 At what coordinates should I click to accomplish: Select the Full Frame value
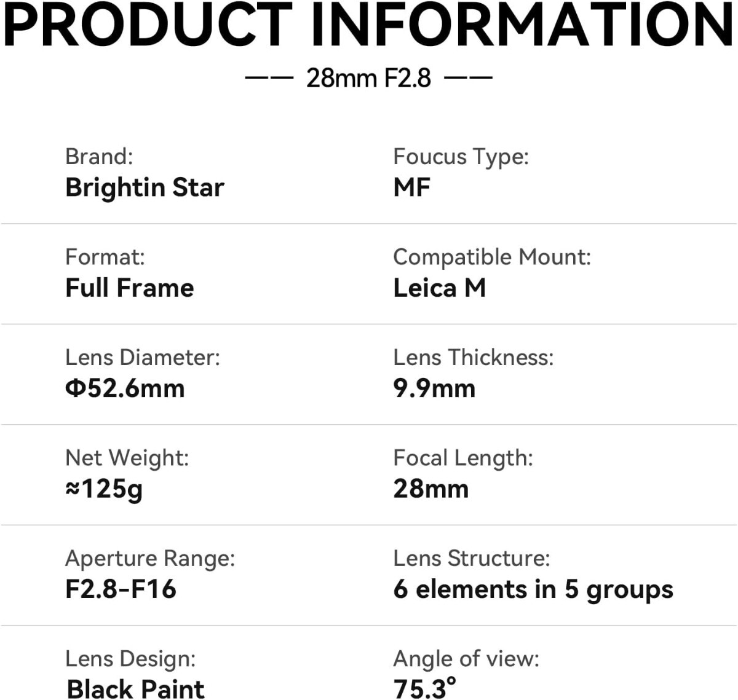coord(130,288)
